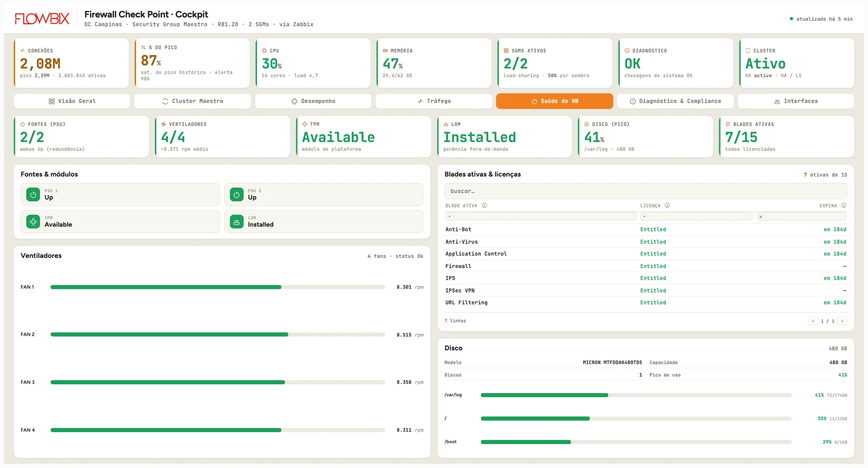Click the shield icon in BLADES ATIVAS card

(x=728, y=124)
